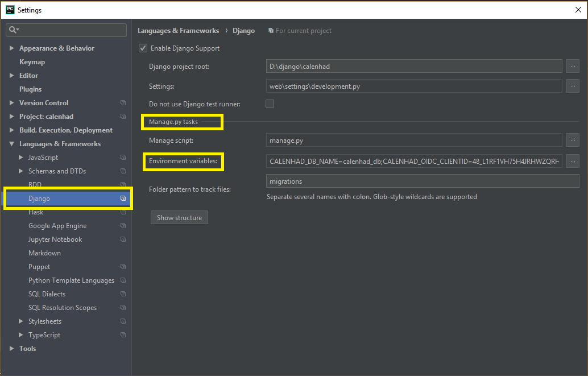Open Environment variables editor button
Image resolution: width=588 pixels, height=376 pixels.
[573, 161]
